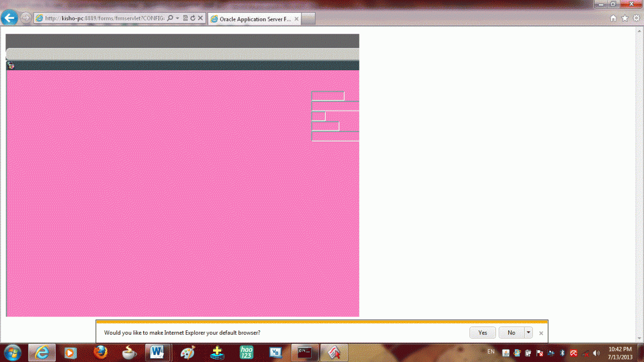Refresh the current page

[x=193, y=18]
